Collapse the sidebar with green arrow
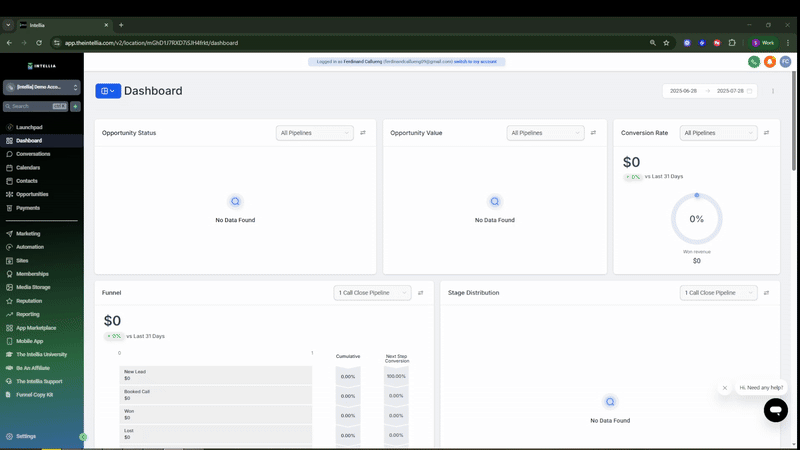The width and height of the screenshot is (800, 450). (x=83, y=437)
